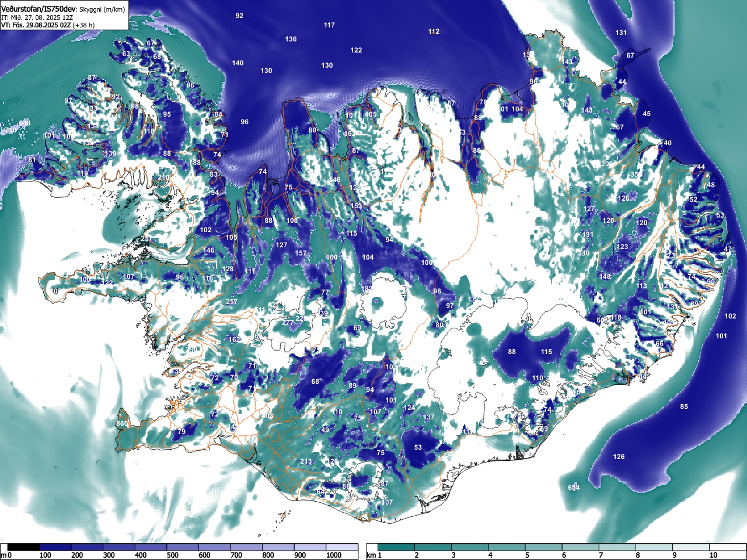Pick the 900–1000 m pale lilac legend swatch
The height and width of the screenshot is (560, 747).
310,547
